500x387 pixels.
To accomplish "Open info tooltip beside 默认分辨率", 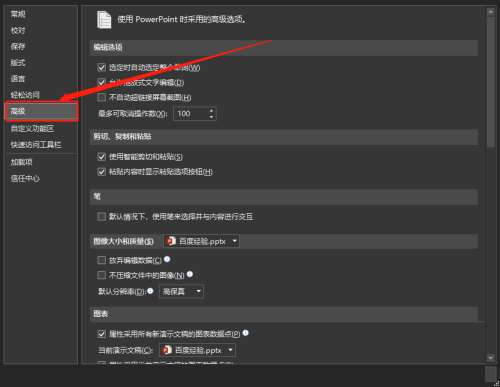I will 150,291.
